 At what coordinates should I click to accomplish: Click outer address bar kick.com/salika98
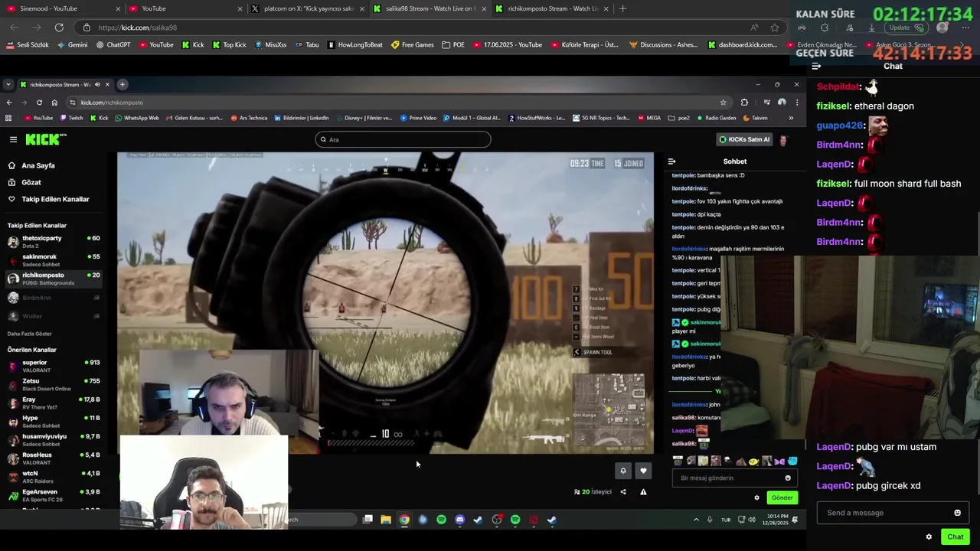point(429,28)
